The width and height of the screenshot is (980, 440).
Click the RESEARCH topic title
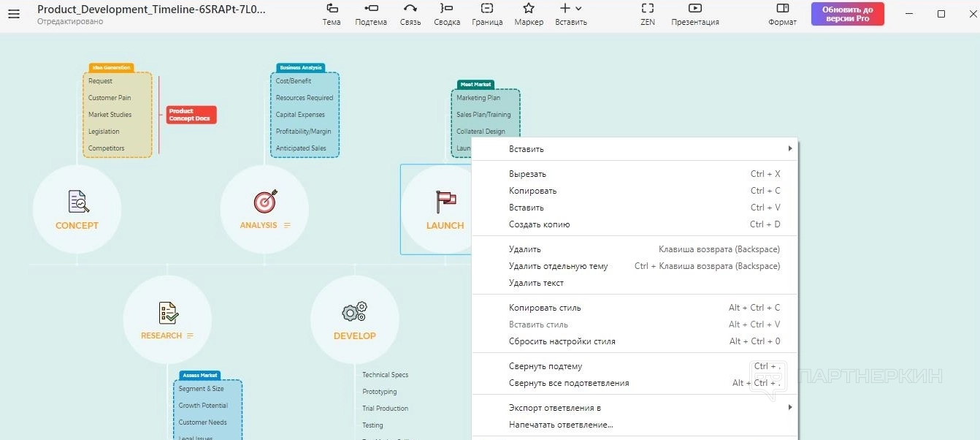click(161, 335)
